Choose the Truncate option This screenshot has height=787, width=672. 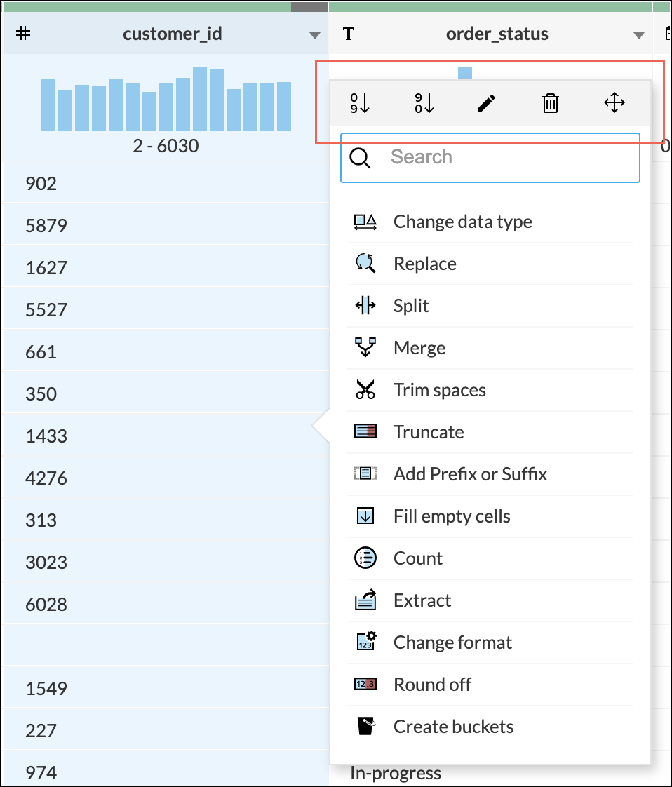pos(429,432)
